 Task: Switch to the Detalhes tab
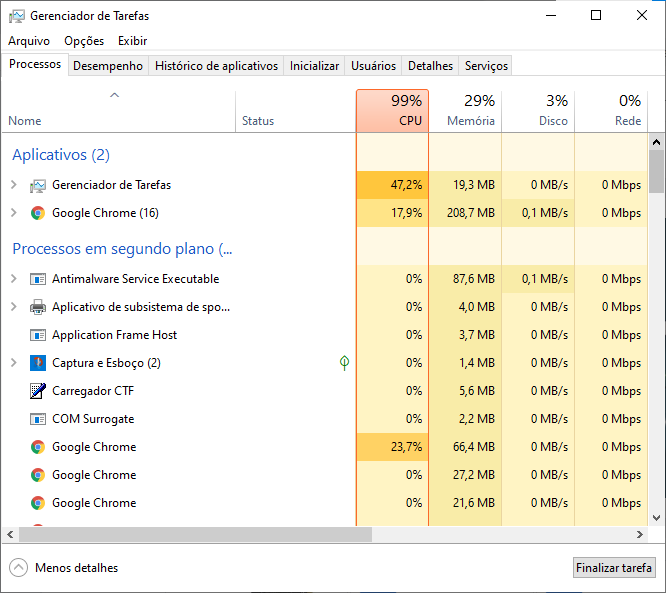(430, 66)
